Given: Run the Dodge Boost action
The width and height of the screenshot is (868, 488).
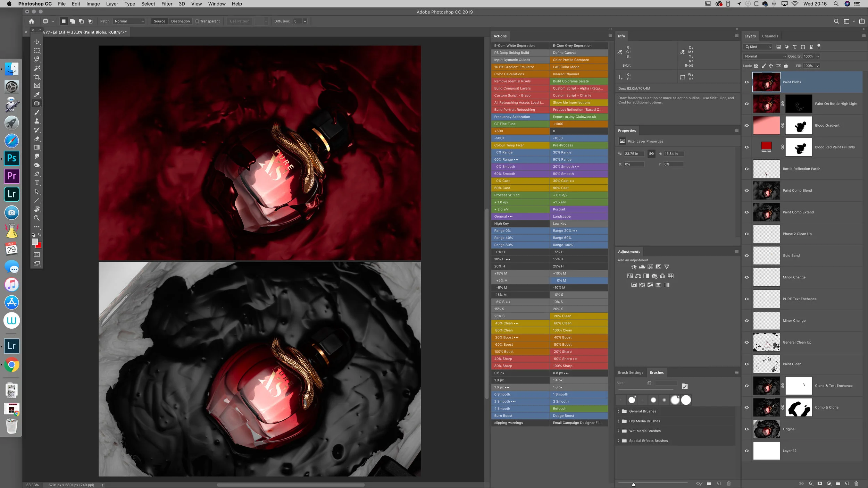Looking at the screenshot, I should tap(579, 416).
